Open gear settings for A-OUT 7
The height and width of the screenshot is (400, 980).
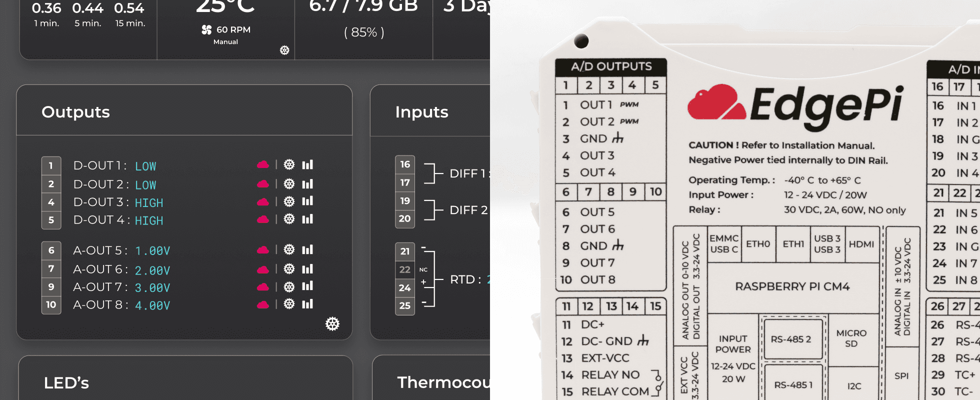click(x=289, y=286)
